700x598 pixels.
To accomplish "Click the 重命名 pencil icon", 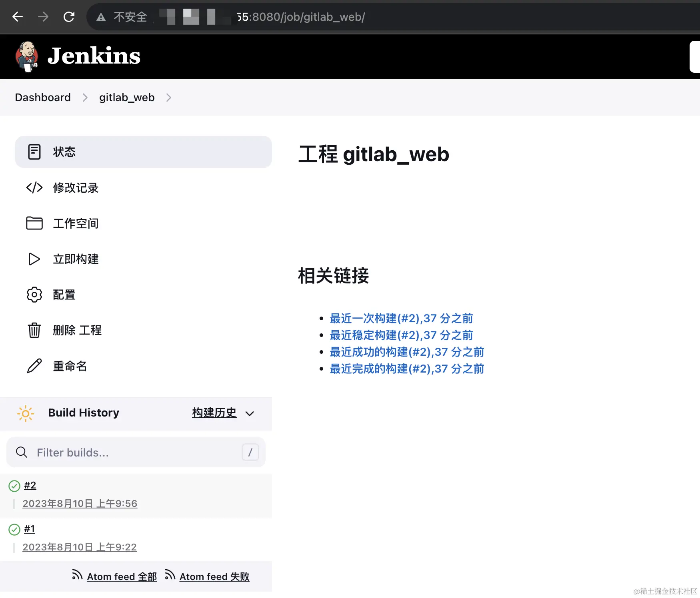I will 34,366.
